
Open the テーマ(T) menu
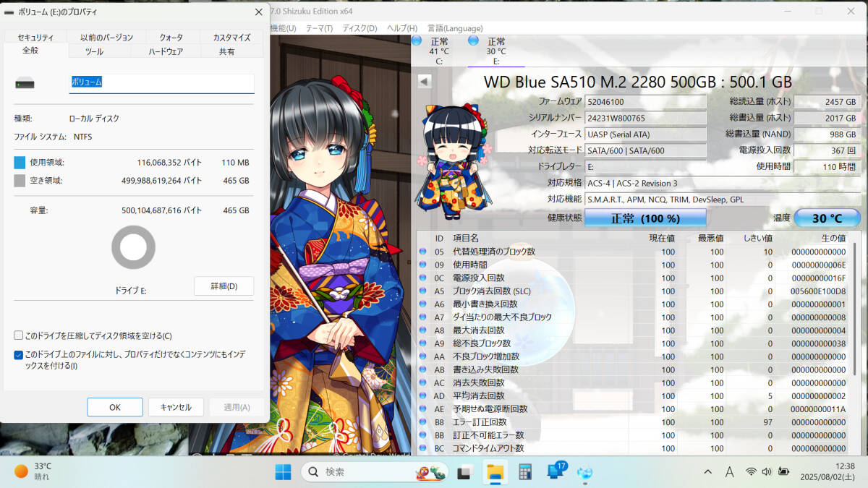[319, 28]
